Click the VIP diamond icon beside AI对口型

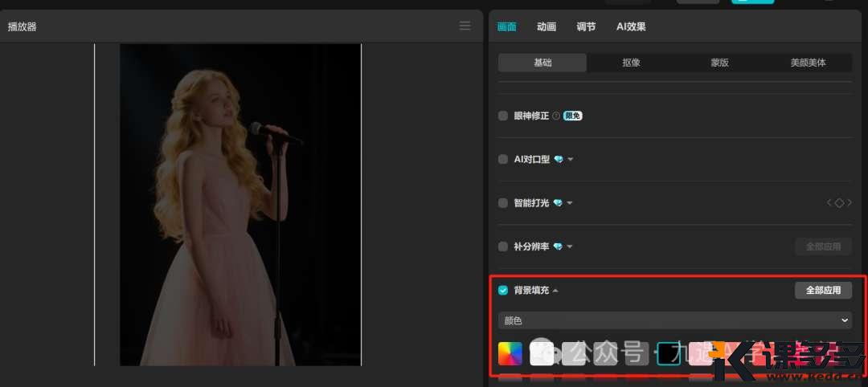click(558, 159)
